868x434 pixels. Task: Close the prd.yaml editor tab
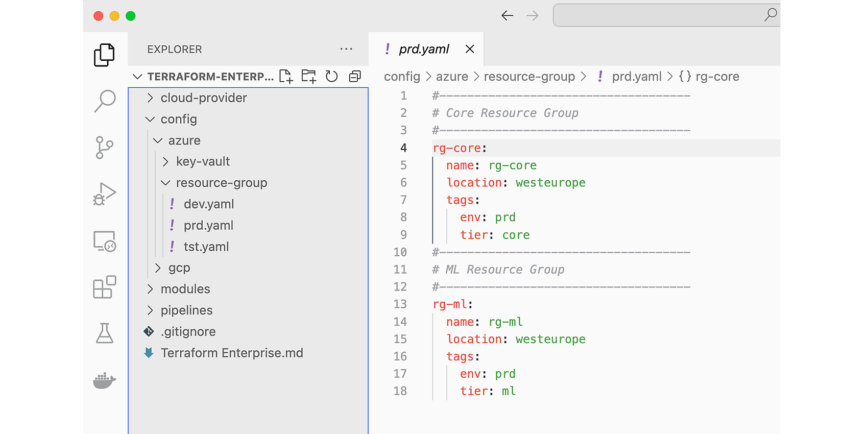[470, 49]
